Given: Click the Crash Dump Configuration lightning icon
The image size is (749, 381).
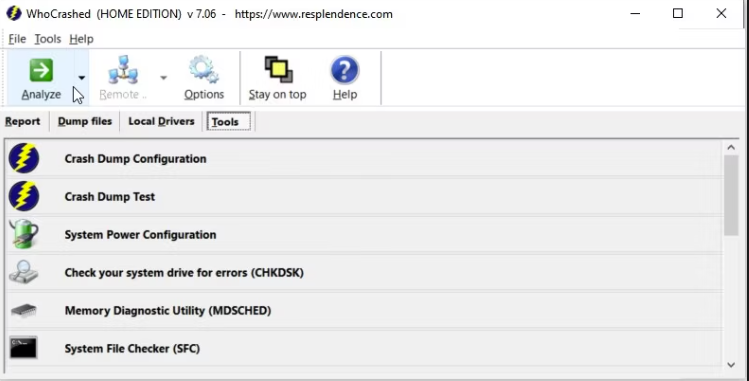Looking at the screenshot, I should (24, 158).
